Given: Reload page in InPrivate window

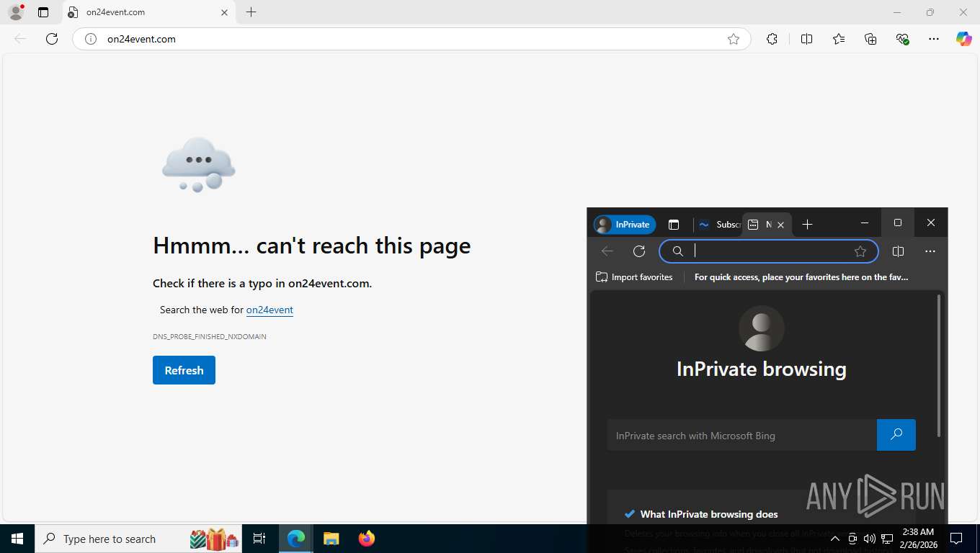Looking at the screenshot, I should pos(639,251).
